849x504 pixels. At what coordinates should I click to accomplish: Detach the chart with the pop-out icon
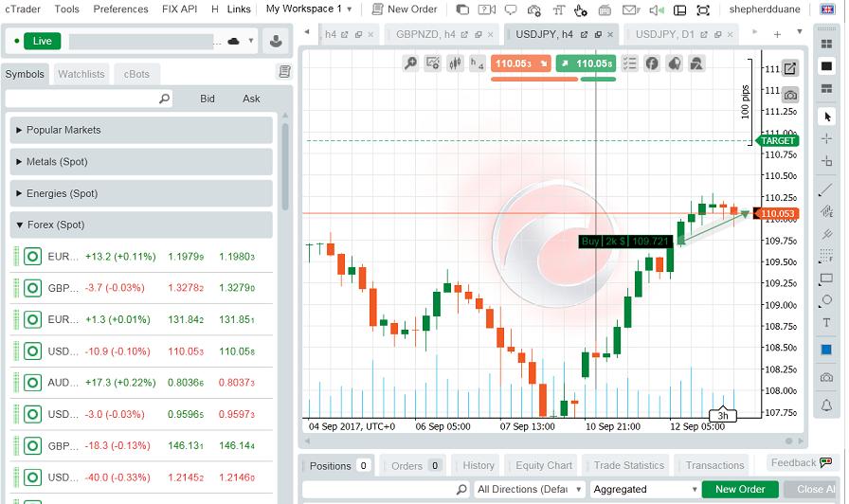click(x=790, y=69)
